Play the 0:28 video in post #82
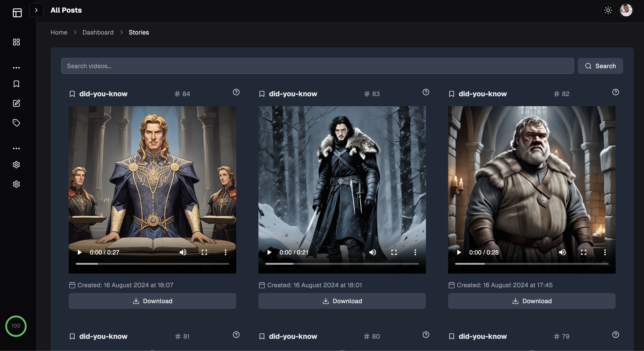 click(459, 252)
